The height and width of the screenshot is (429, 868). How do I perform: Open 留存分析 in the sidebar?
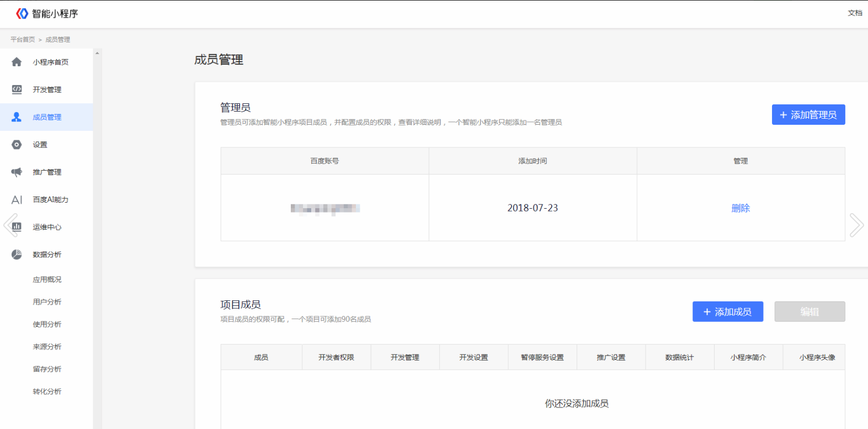[47, 369]
